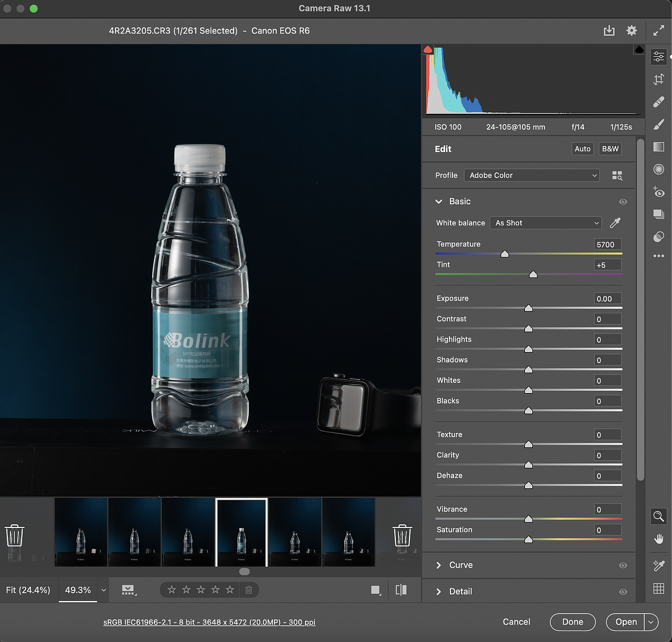This screenshot has width=672, height=642.
Task: Open the Snapshots panel icon
Action: click(659, 214)
